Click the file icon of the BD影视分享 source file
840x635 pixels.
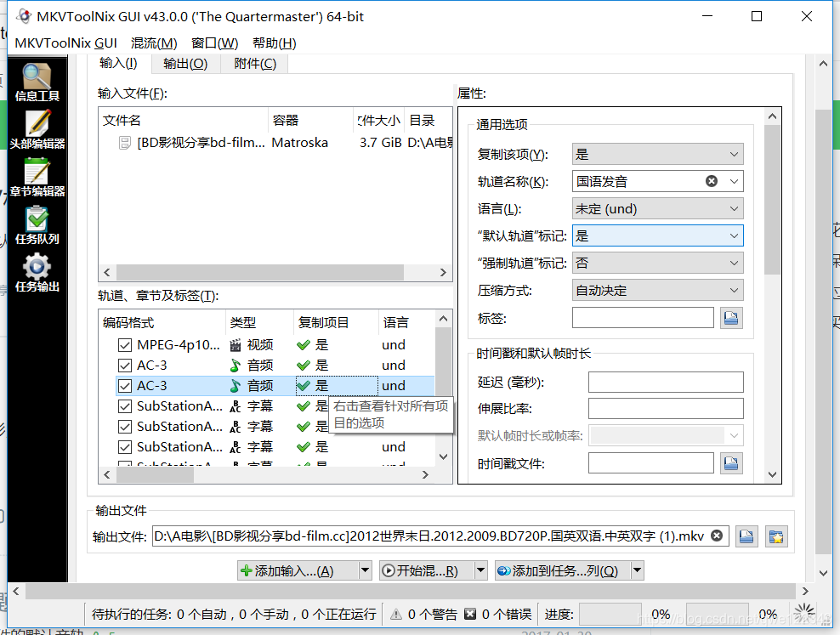(124, 143)
